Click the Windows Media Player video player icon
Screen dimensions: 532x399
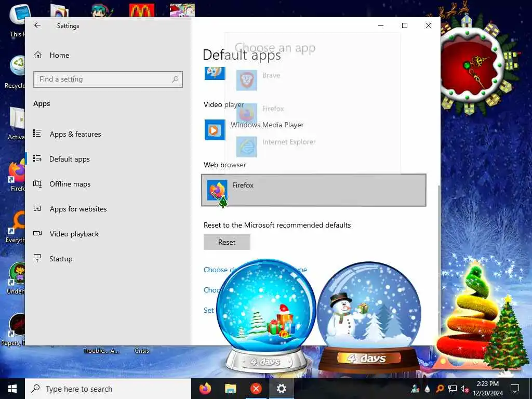215,129
